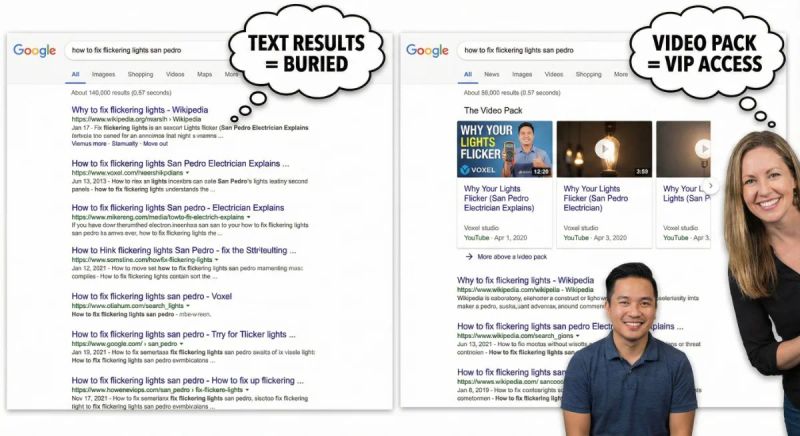Click the arrow icon beside 'More above a lvideo pack'
The width and height of the screenshot is (800, 436).
tap(469, 257)
